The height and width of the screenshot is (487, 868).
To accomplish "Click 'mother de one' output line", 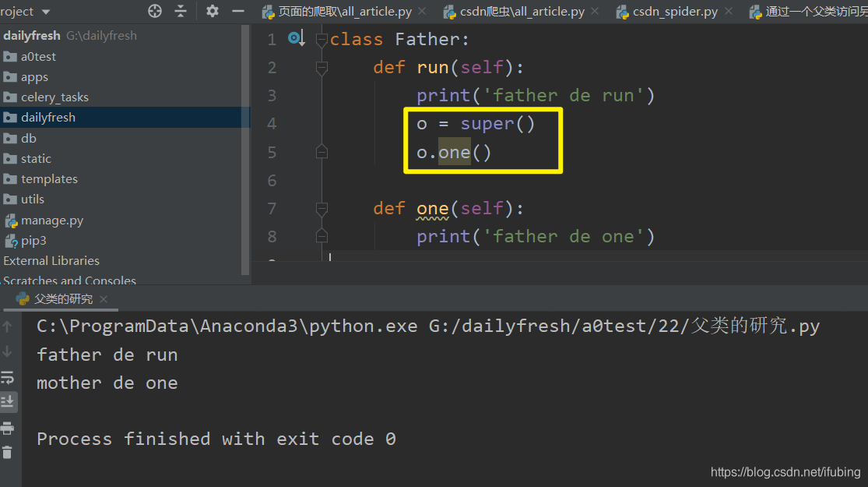I will click(x=107, y=383).
